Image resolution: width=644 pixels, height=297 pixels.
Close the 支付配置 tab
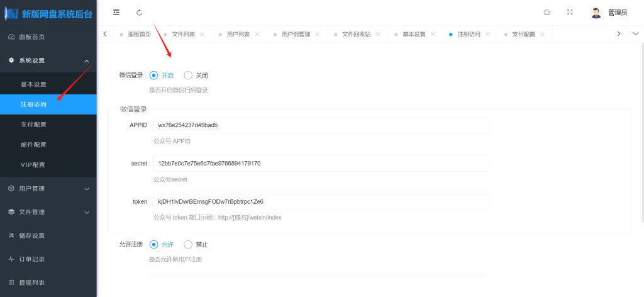543,34
